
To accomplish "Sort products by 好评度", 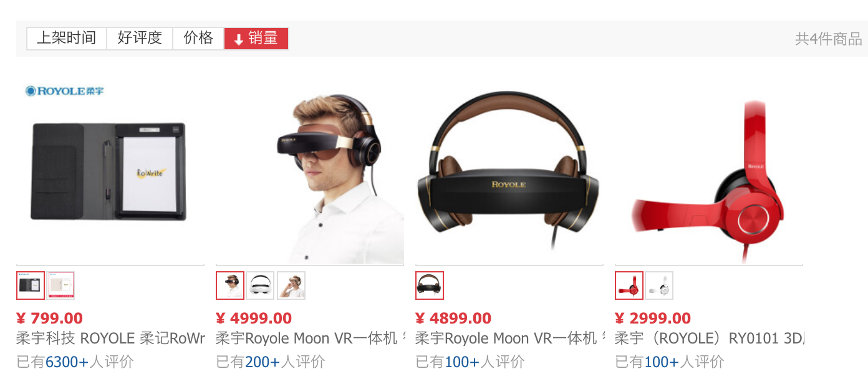I will click(x=140, y=38).
